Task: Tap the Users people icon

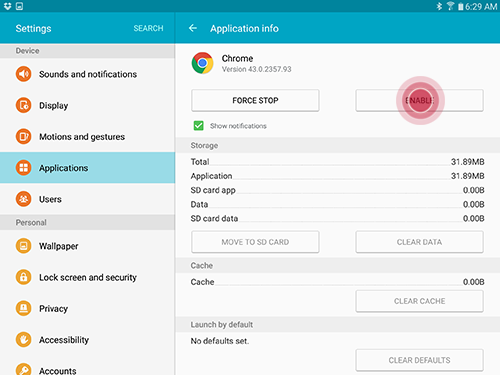Action: tap(23, 199)
